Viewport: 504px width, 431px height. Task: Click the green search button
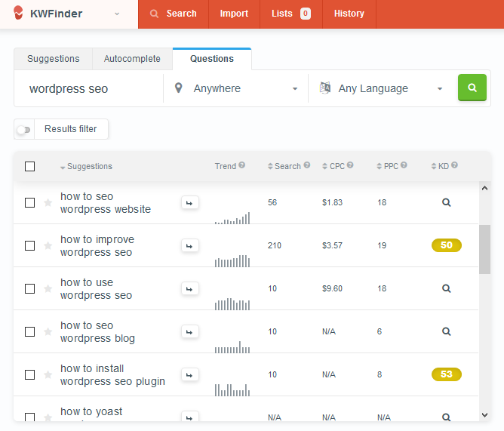(x=472, y=88)
